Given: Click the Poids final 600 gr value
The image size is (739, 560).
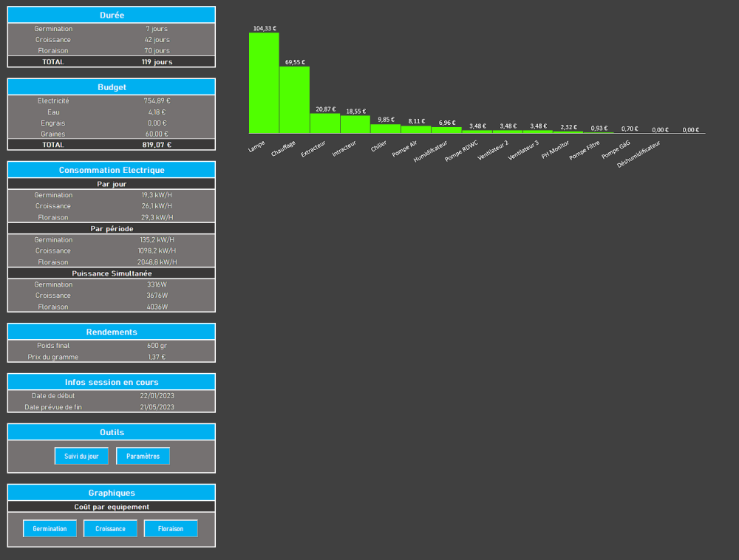Looking at the screenshot, I should pos(157,346).
